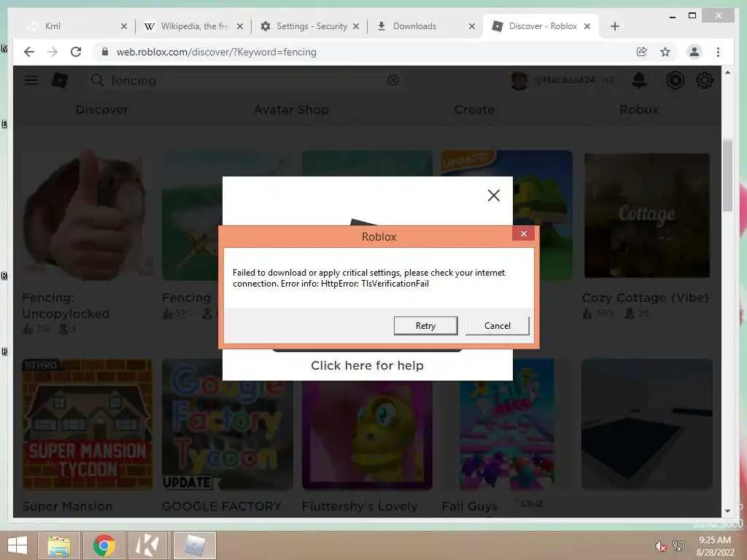Switch to Settings - Security tab
The width and height of the screenshot is (747, 560).
point(309,26)
